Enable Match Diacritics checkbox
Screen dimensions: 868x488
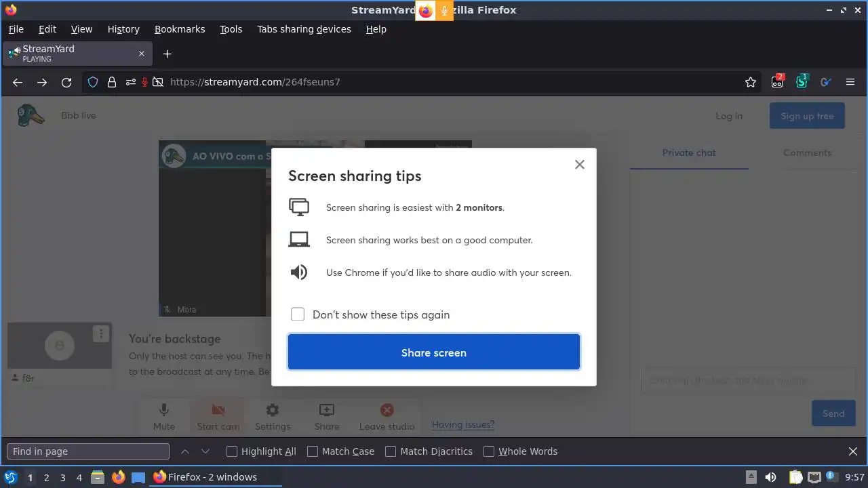pyautogui.click(x=391, y=451)
